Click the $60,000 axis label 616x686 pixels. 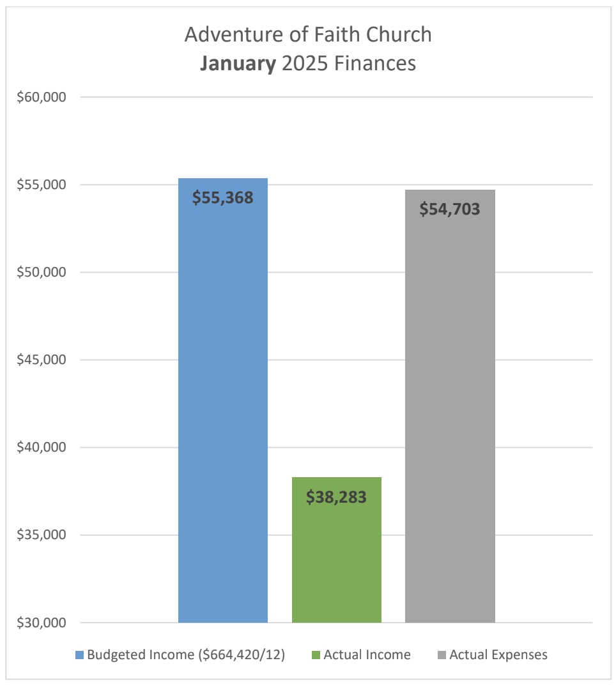tap(41, 98)
